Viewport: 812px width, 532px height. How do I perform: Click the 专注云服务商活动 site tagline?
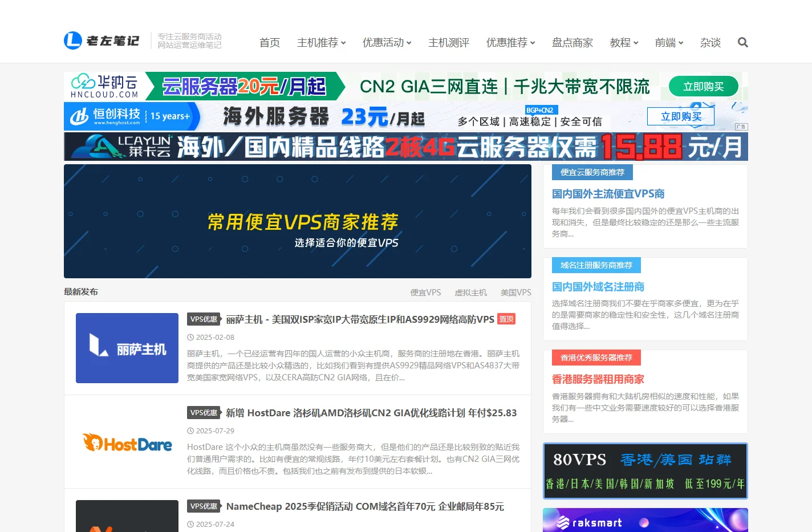pyautogui.click(x=189, y=40)
